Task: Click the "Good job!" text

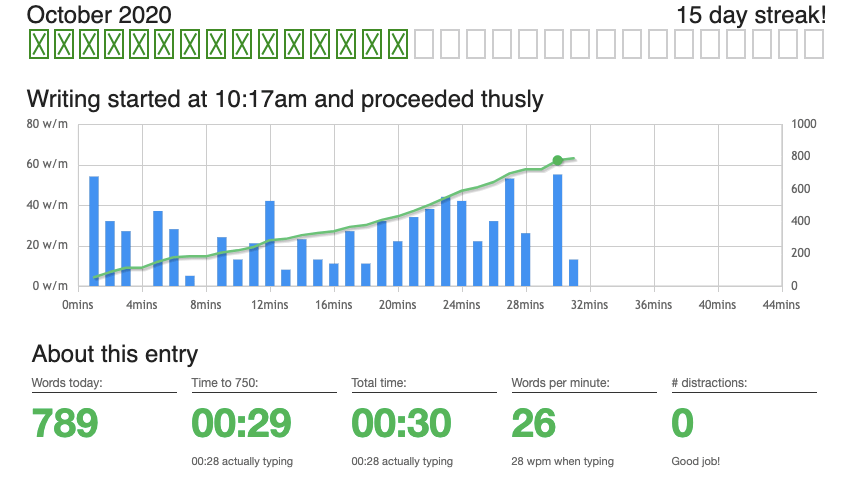Action: pyautogui.click(x=696, y=461)
